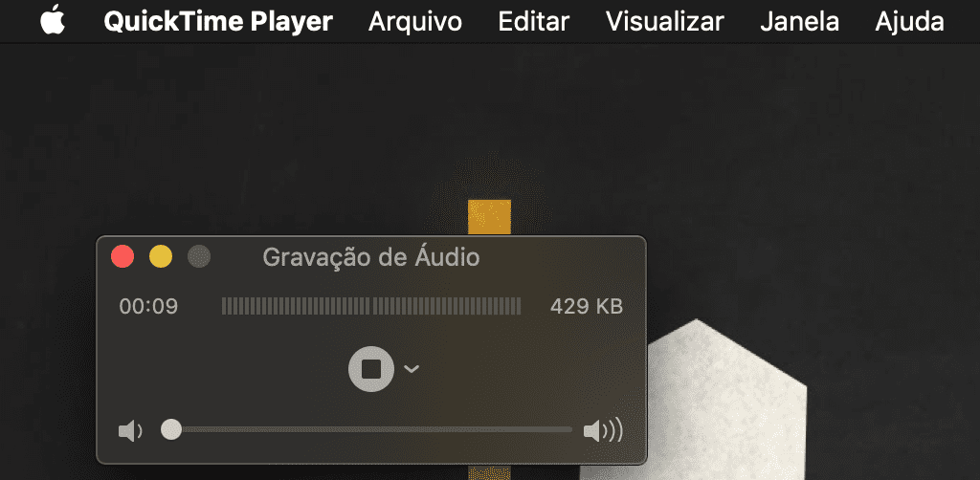Minimize the Gravação de Áudio window
This screenshot has width=980, height=480.
coord(161,256)
